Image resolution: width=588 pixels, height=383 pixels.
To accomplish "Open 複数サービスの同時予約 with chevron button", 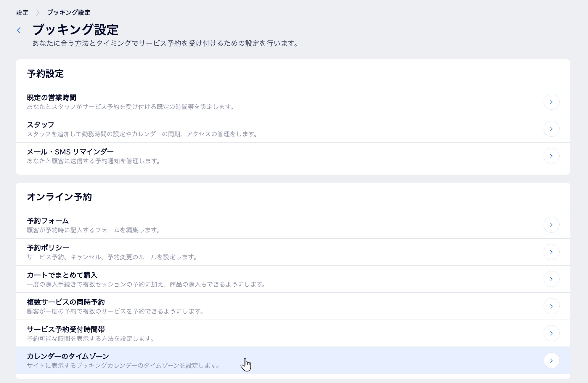I will (551, 306).
